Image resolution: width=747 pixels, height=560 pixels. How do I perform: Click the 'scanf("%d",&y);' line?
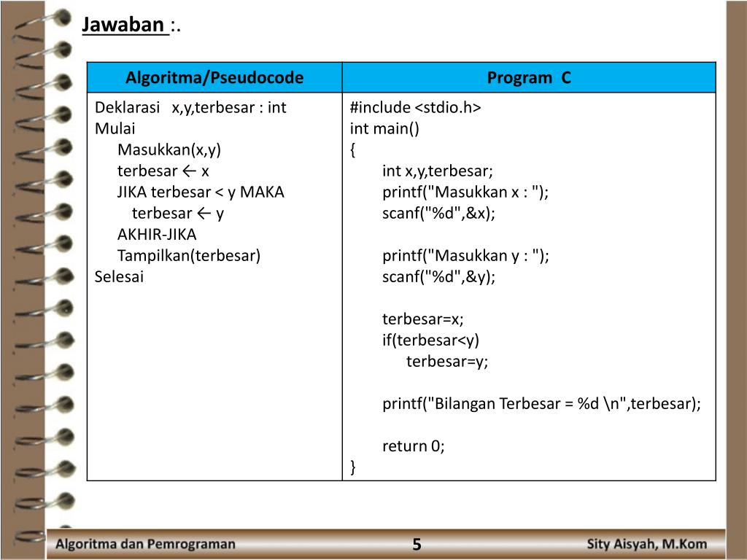click(438, 276)
